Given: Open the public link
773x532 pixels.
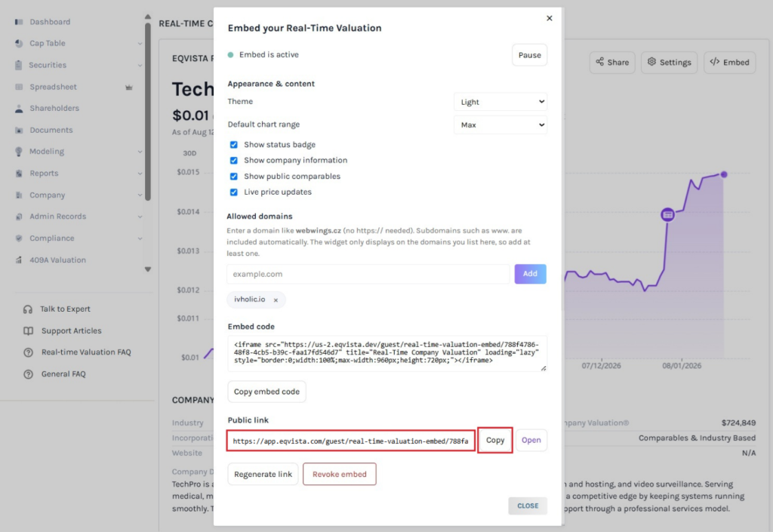Looking at the screenshot, I should point(531,441).
